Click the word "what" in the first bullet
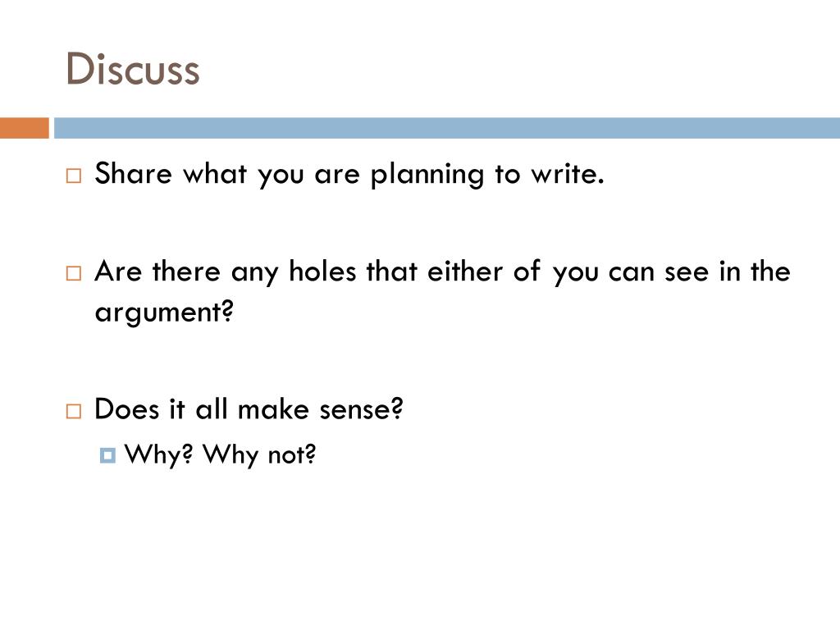Viewport: 840px width, 630px height. 214,175
